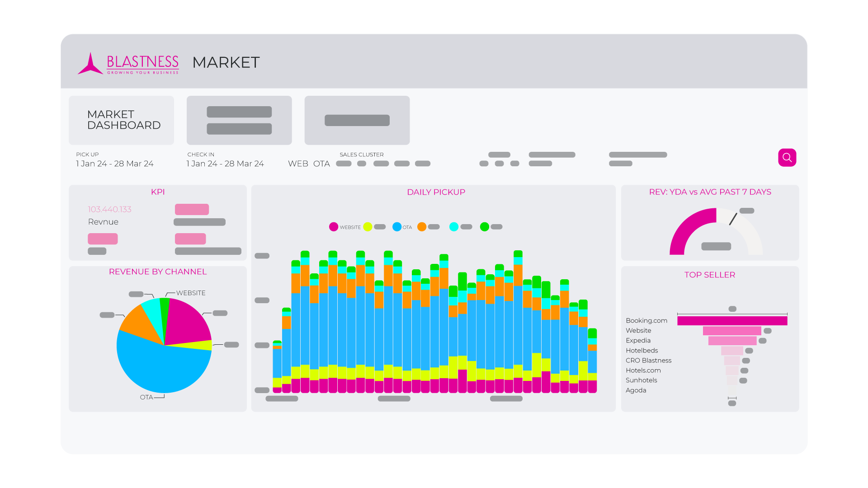Viewport: 868px width, 488px height.
Task: Select the WEB sales cluster filter
Action: coord(298,164)
